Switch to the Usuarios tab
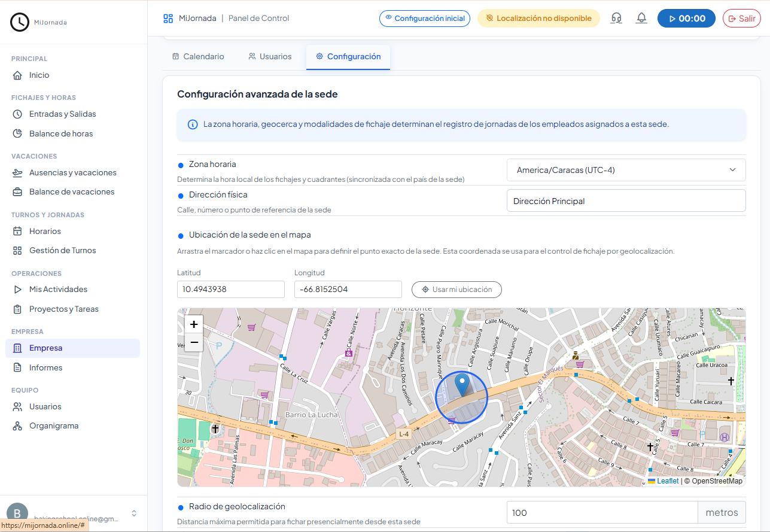Screen dimensions: 770x532 270,57
